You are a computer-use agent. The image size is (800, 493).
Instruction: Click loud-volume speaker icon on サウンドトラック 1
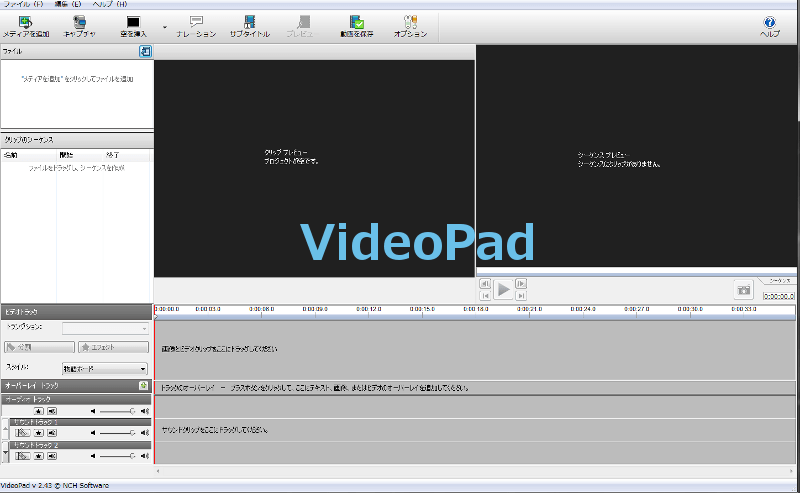(145, 433)
